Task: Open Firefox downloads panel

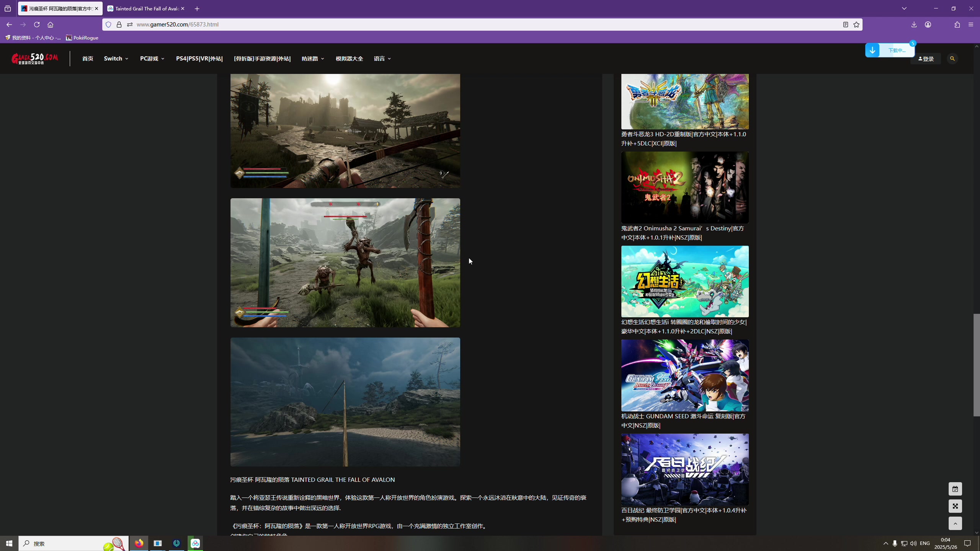Action: [x=914, y=24]
